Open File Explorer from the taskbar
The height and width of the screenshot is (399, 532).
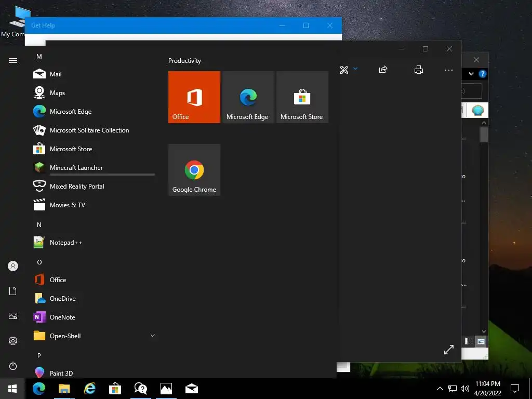[x=64, y=389]
